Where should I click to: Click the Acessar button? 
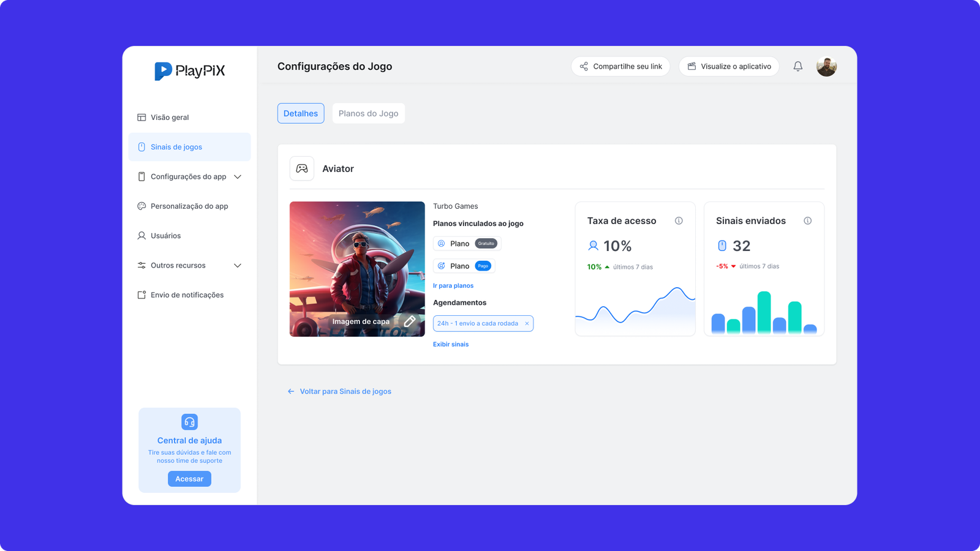[x=189, y=479]
